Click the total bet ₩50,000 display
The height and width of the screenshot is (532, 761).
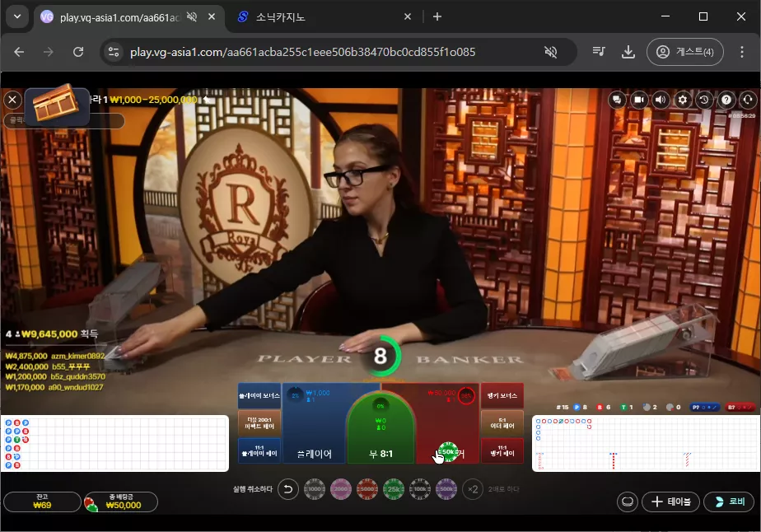coord(121,502)
